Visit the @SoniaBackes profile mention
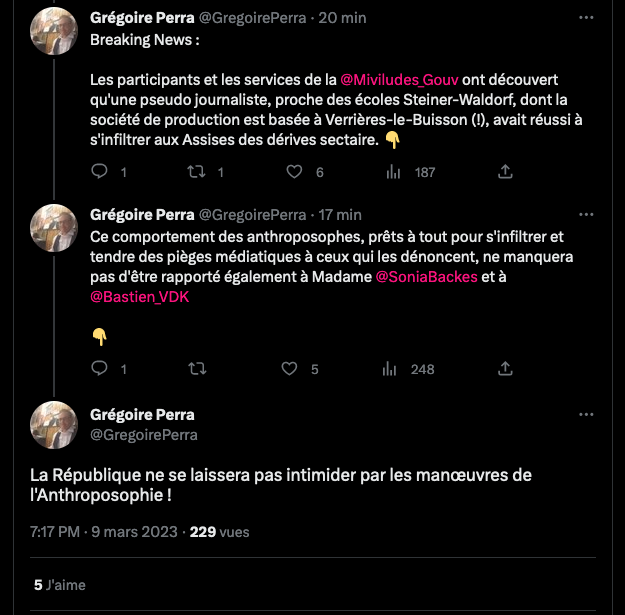This screenshot has height=615, width=625. coord(426,276)
